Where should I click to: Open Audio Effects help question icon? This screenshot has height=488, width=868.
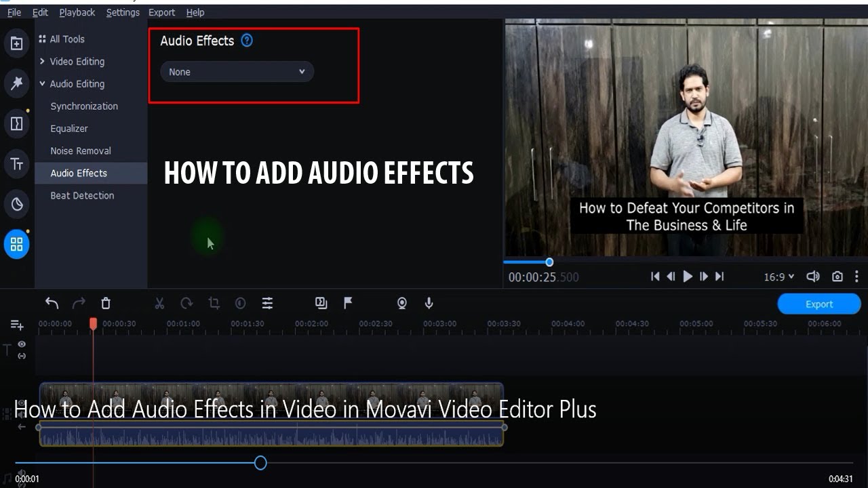(247, 40)
